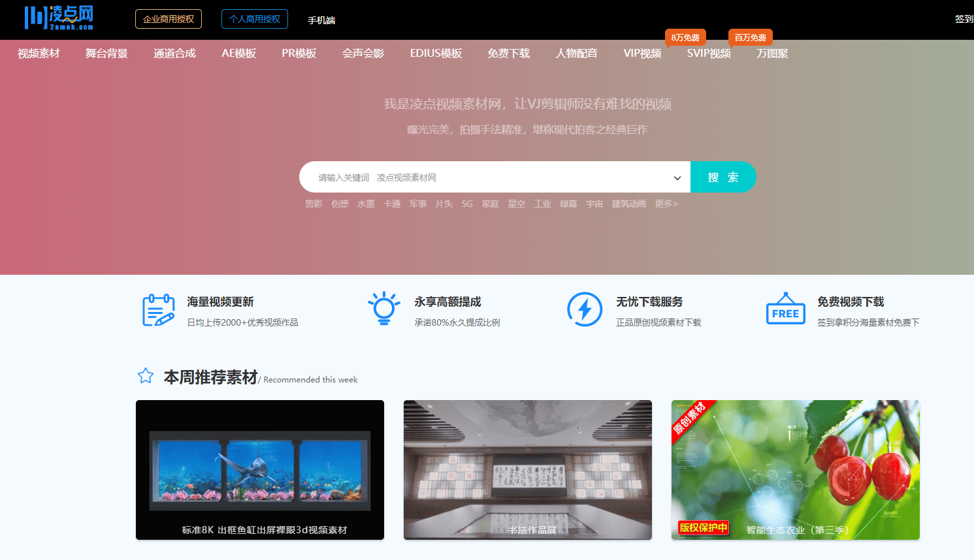
Task: Open the 人物配音 section
Action: (577, 54)
